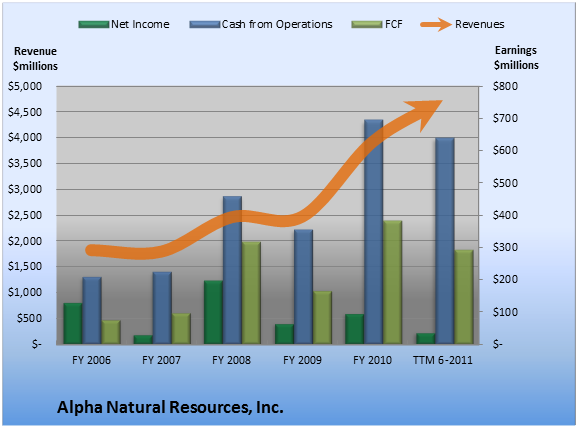Click the "Revenue $millions" left axis title
Viewport: 577px width, 427px height.
35,59
